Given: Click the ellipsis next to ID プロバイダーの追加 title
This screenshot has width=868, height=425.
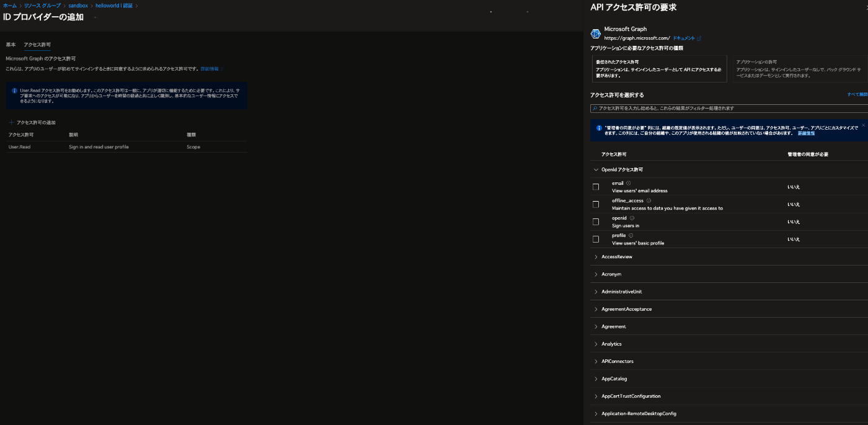Looking at the screenshot, I should [x=95, y=17].
